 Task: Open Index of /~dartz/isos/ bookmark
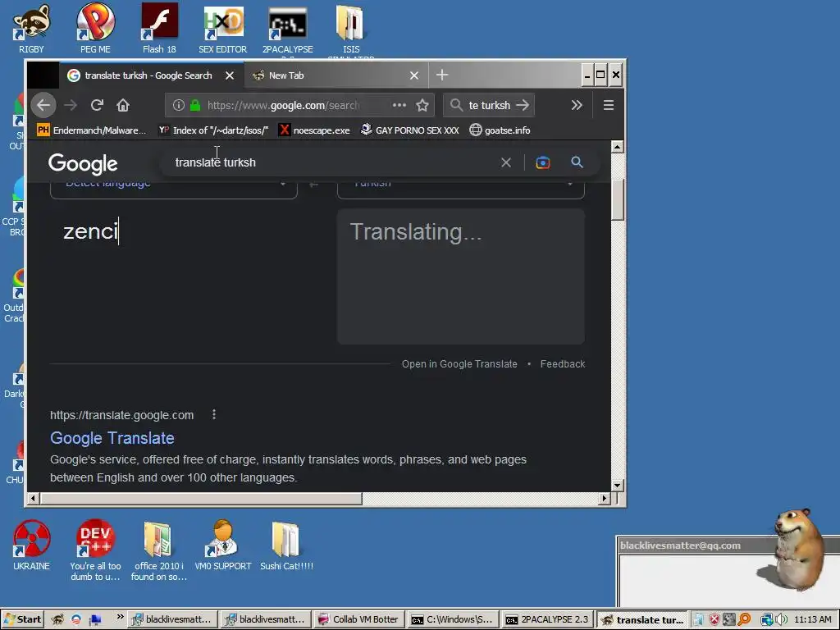(213, 130)
